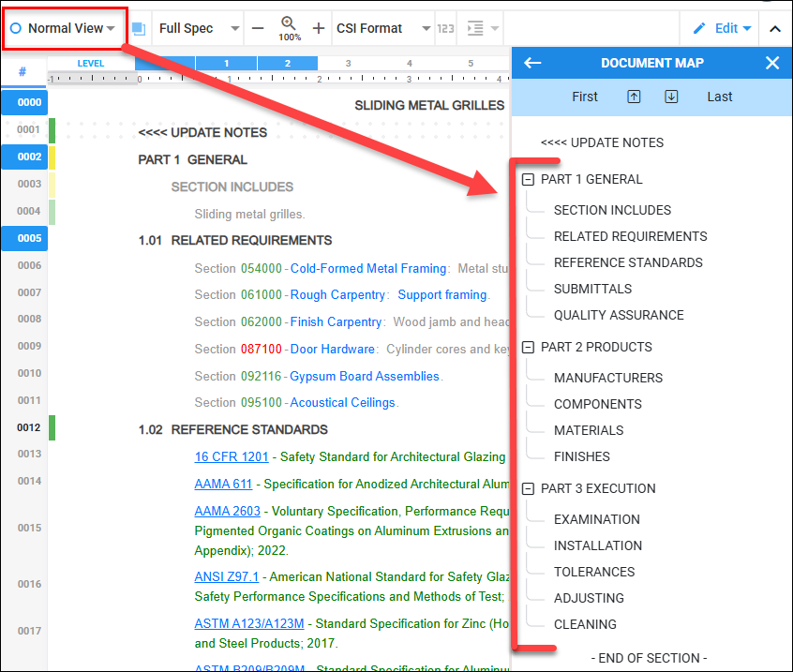Click level 3 tab in ruler
Screen dimensions: 793x672
tap(348, 63)
